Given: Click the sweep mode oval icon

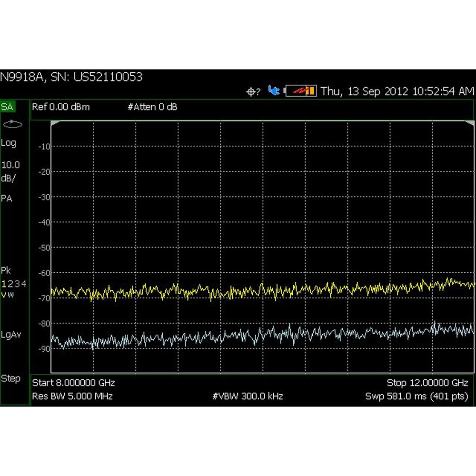Looking at the screenshot, I should 11,124.
